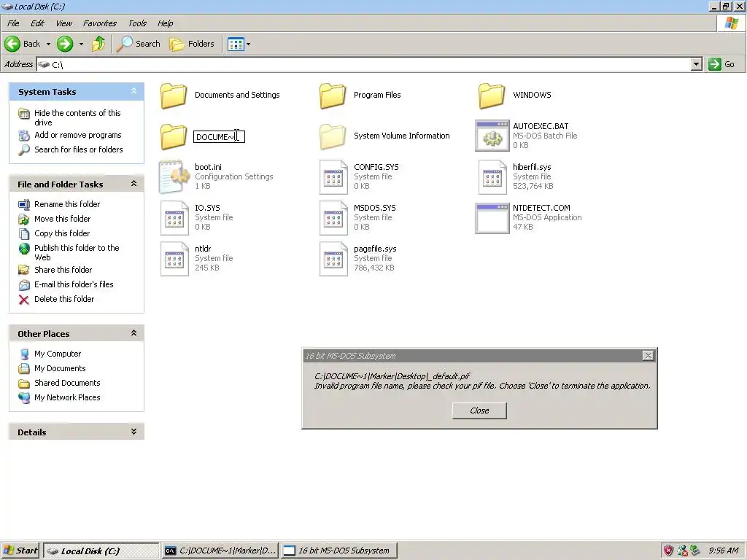
Task: Click the 9:56 AM taskbar clock
Action: [723, 551]
